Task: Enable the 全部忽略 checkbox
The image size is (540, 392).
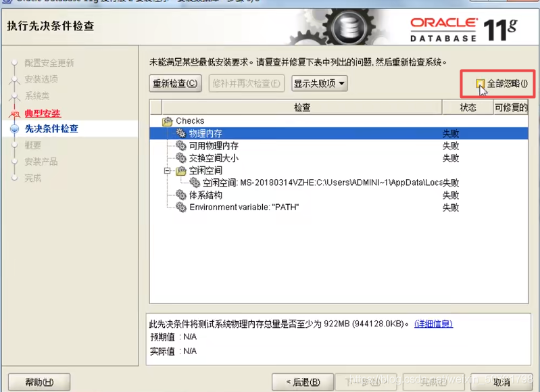Action: tap(480, 84)
